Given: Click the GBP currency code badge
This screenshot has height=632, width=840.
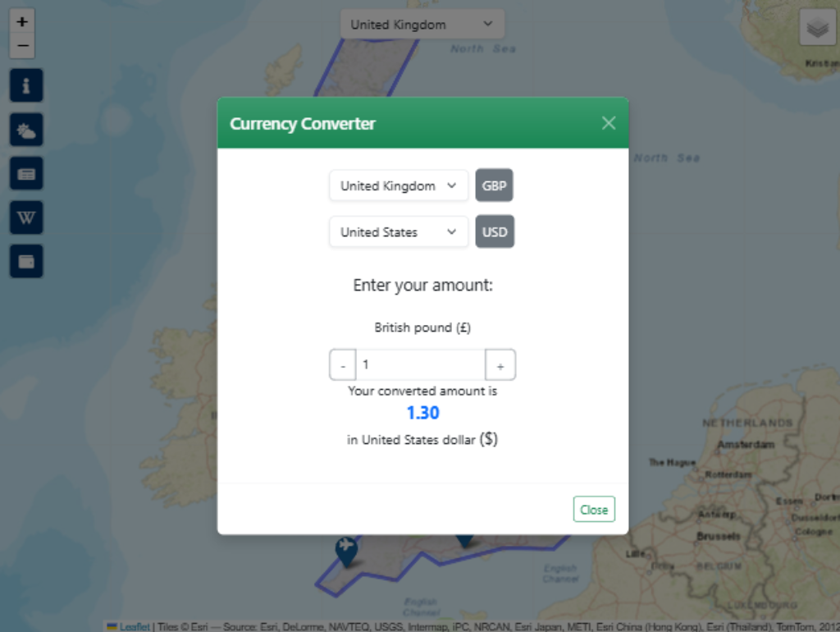Looking at the screenshot, I should pos(495,185).
